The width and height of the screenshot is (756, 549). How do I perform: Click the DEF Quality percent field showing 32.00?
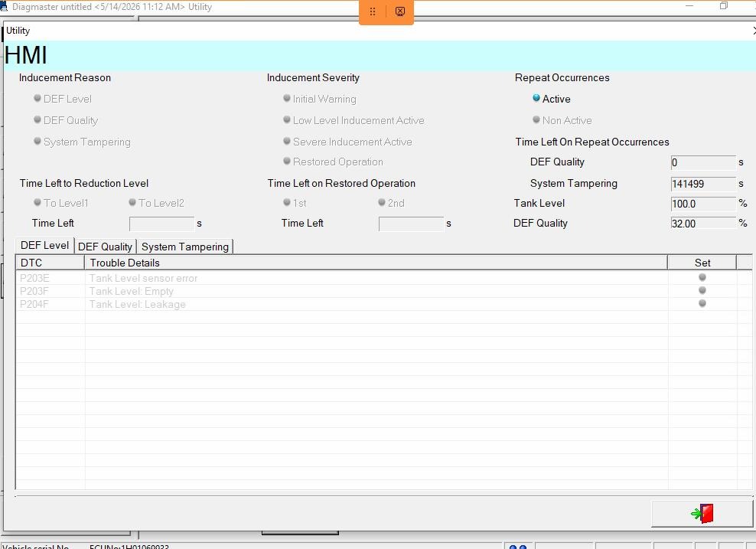(703, 224)
